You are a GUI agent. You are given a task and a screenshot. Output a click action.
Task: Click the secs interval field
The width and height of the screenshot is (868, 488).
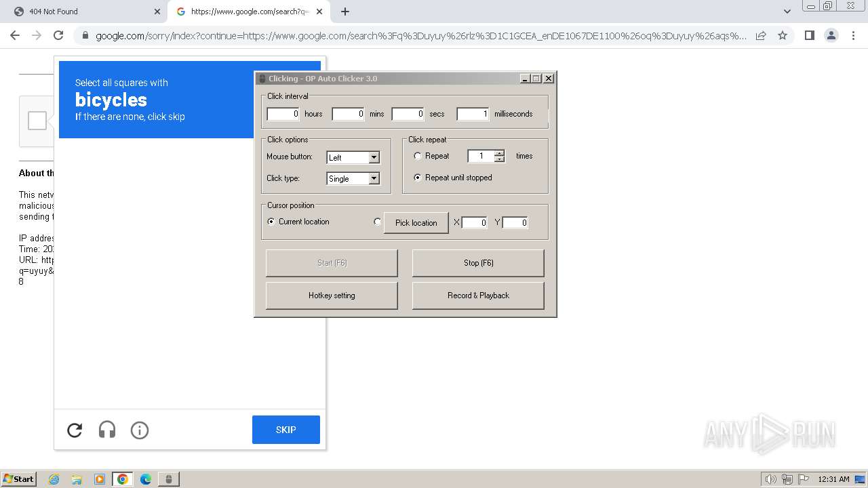pos(408,114)
